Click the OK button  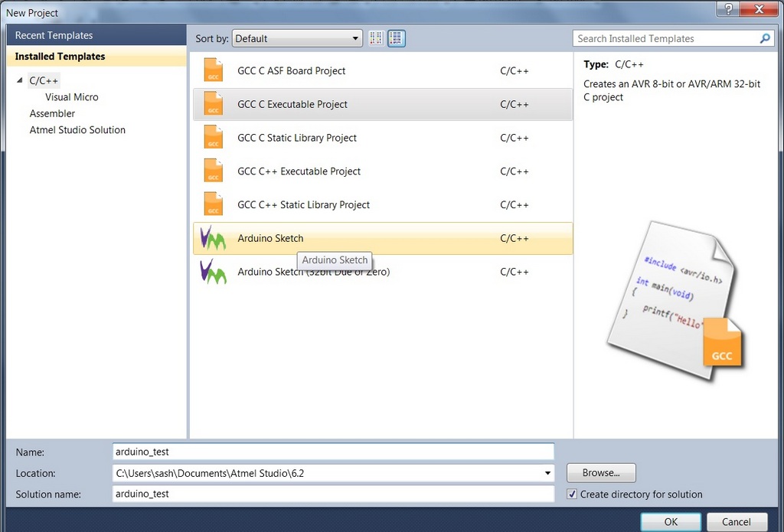click(671, 522)
